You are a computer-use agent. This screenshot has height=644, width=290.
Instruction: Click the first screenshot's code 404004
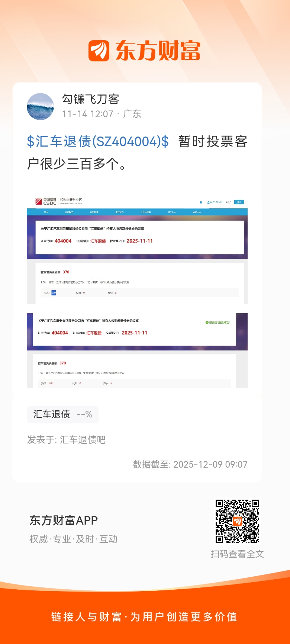tap(63, 241)
